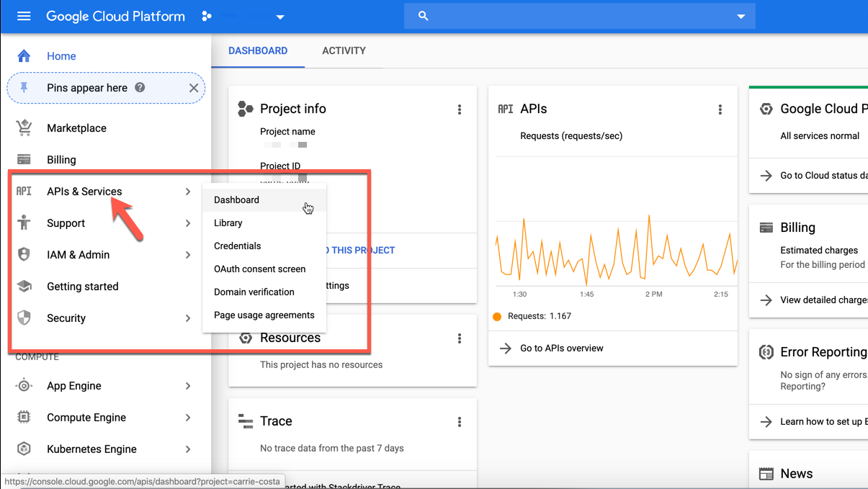Click the News card newspaper icon
This screenshot has height=489, width=868.
766,474
